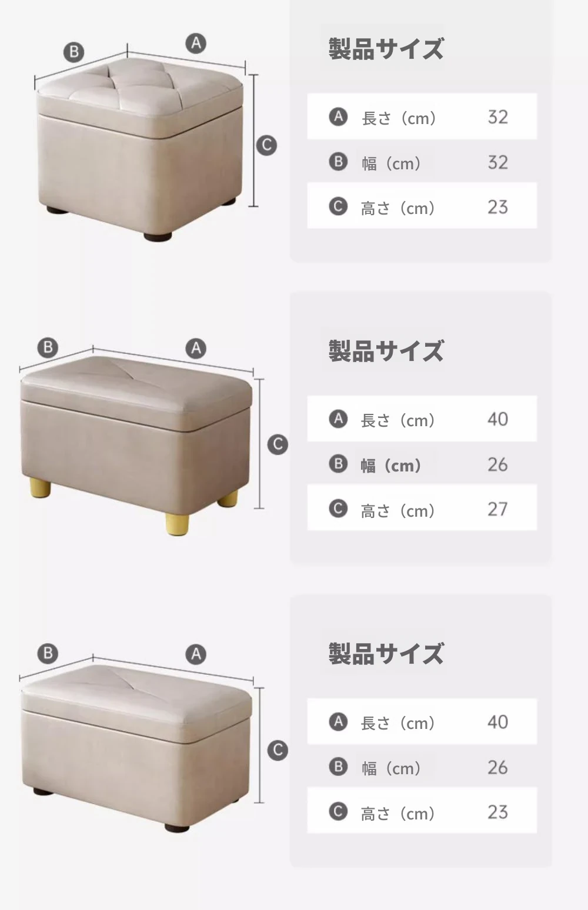The image size is (588, 910).
Task: Click the A label above square ottoman
Action: 196,43
